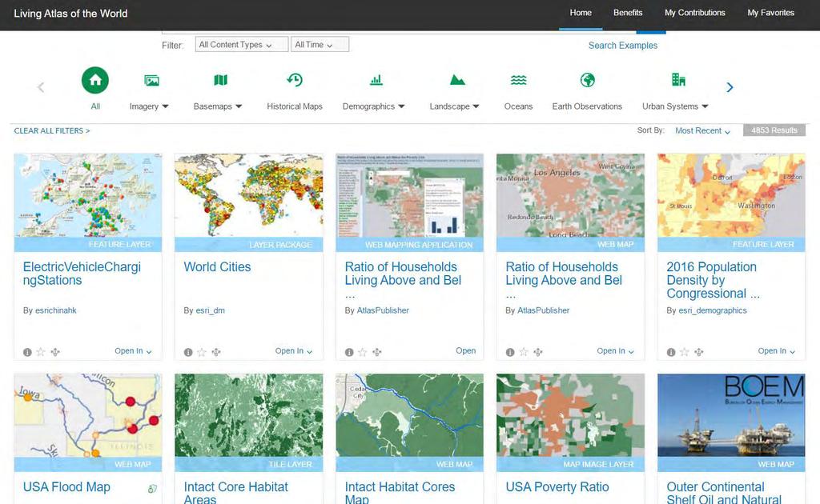Click the USA Flood Map thumbnail
Screen dimensions: 820x504
tap(88, 415)
